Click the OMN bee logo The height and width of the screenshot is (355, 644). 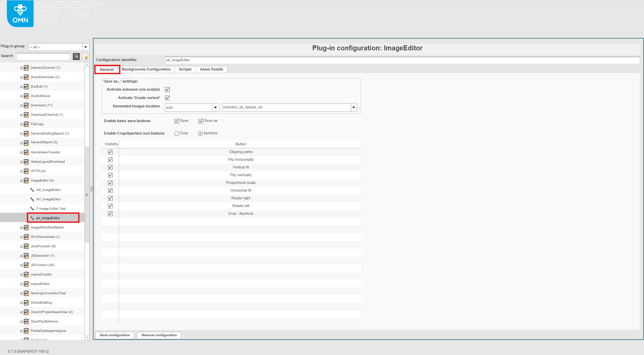[x=20, y=13]
